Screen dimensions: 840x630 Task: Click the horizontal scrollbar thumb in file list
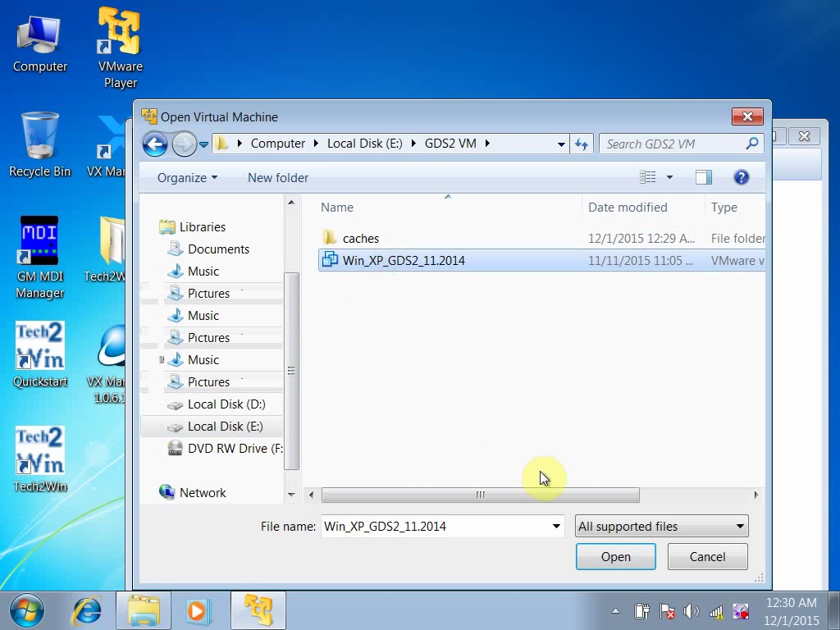(x=480, y=495)
